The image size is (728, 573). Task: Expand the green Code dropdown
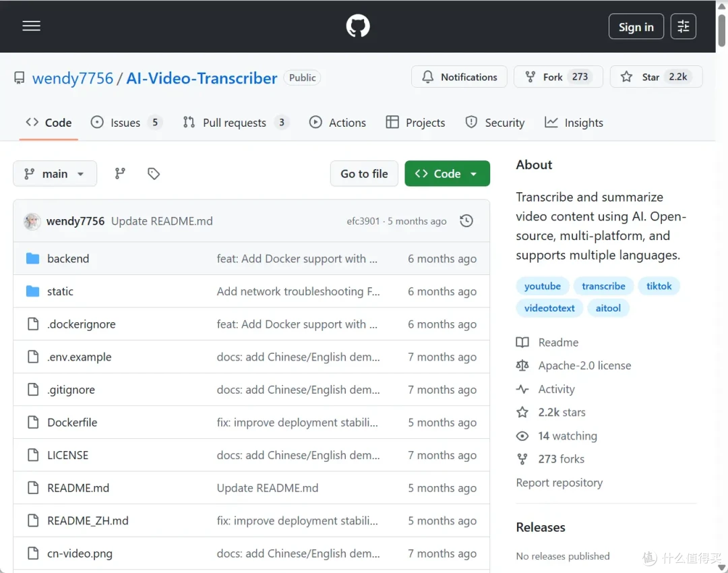click(x=447, y=174)
